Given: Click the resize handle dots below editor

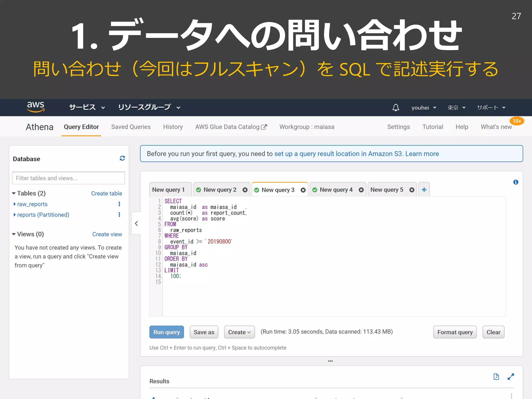Looking at the screenshot, I should click(330, 361).
